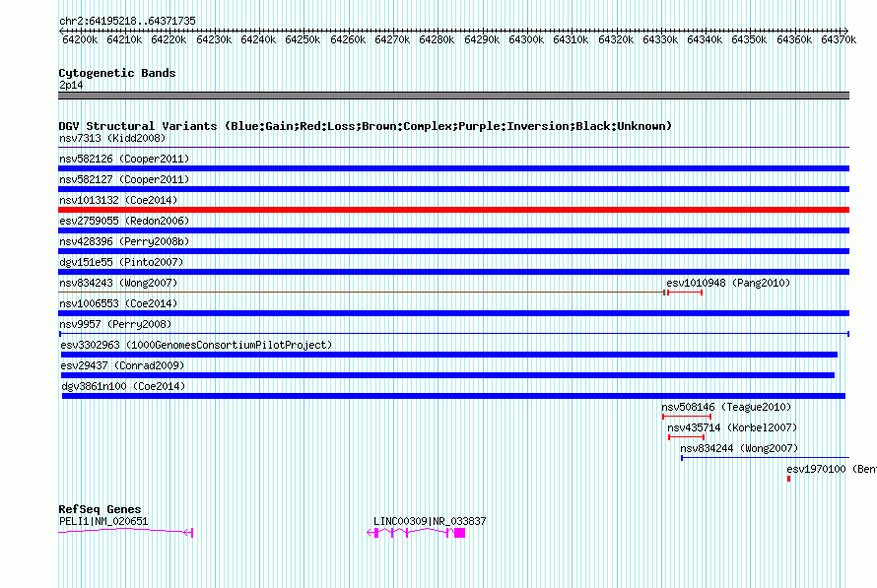This screenshot has height=588, width=877.
Task: Select variant nsv428396 (Perry2008b) label
Action: click(124, 241)
